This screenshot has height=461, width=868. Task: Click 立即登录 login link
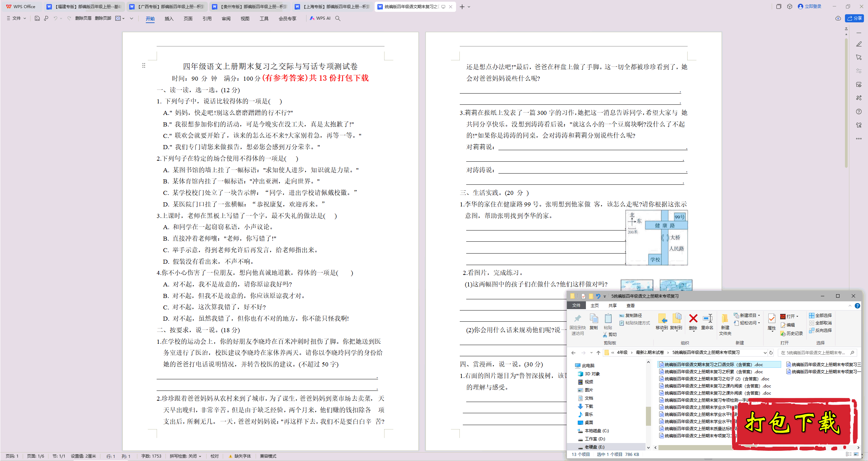click(809, 6)
